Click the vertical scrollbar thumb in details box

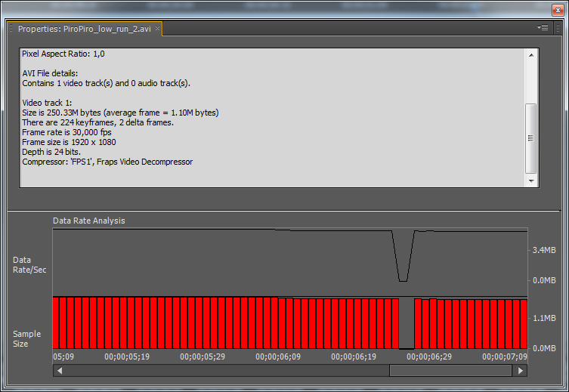click(x=531, y=138)
